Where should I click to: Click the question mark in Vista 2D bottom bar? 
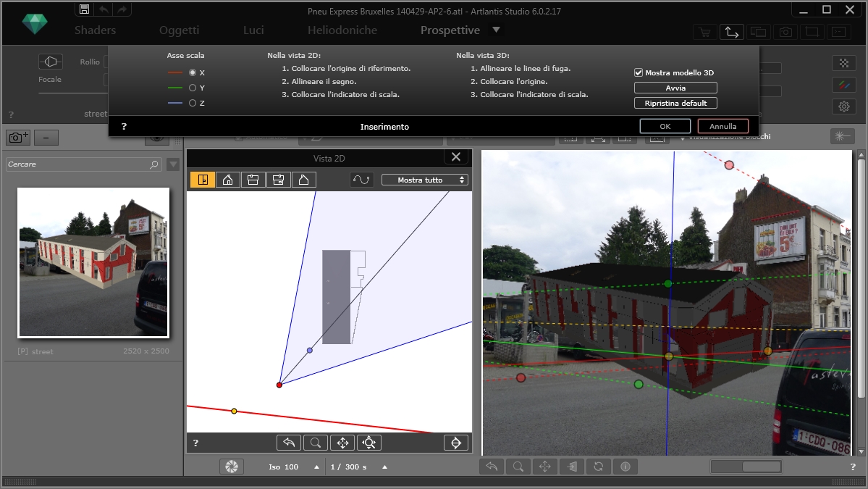pos(195,443)
